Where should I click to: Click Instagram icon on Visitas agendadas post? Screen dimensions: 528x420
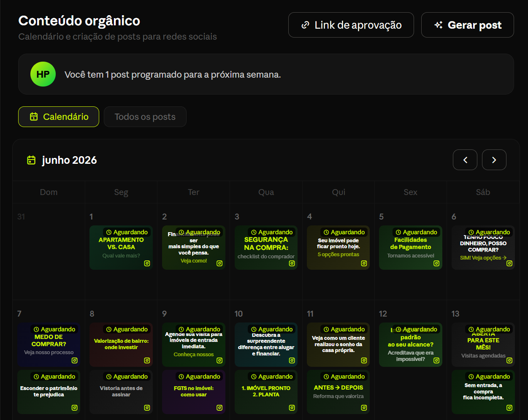509,360
